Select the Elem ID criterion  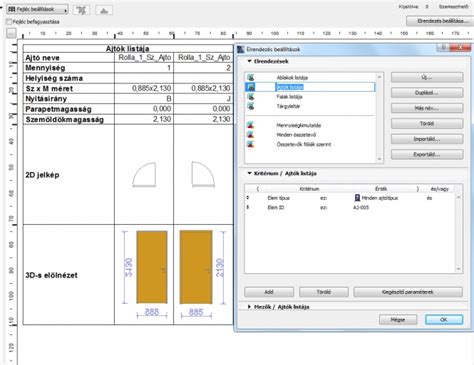click(x=276, y=207)
